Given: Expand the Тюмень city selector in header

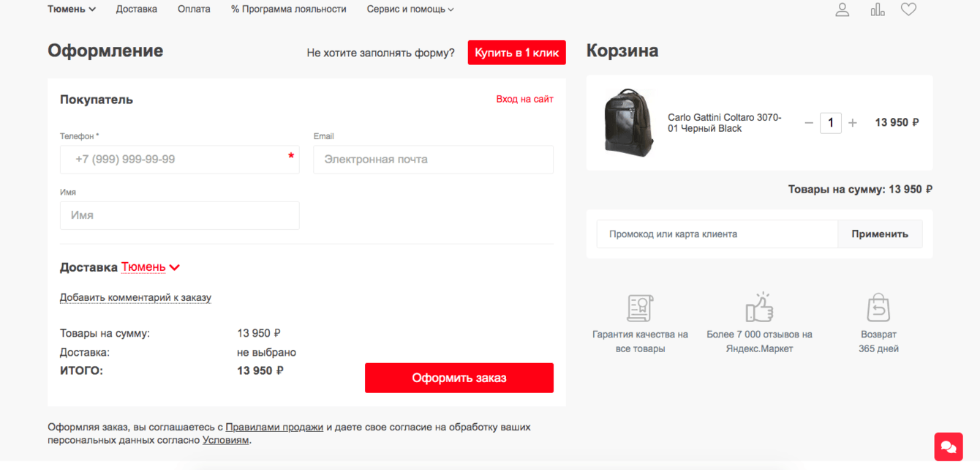Looking at the screenshot, I should point(72,10).
